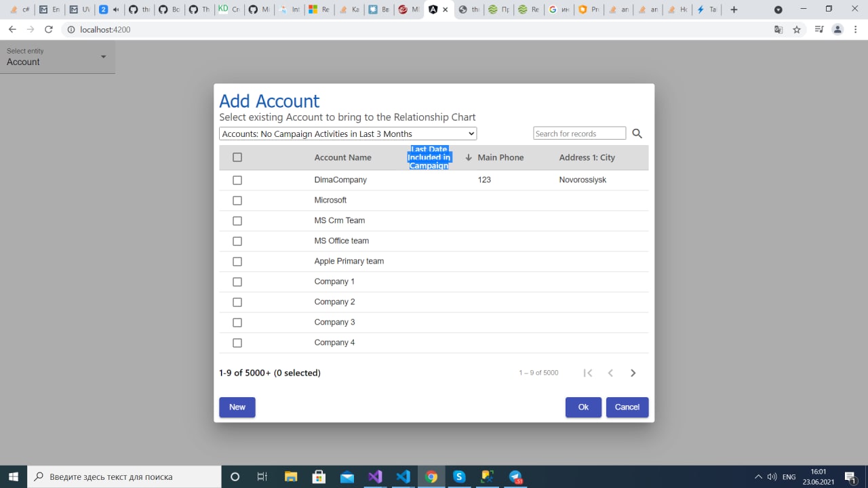Select the Company 3 checkbox

click(237, 323)
